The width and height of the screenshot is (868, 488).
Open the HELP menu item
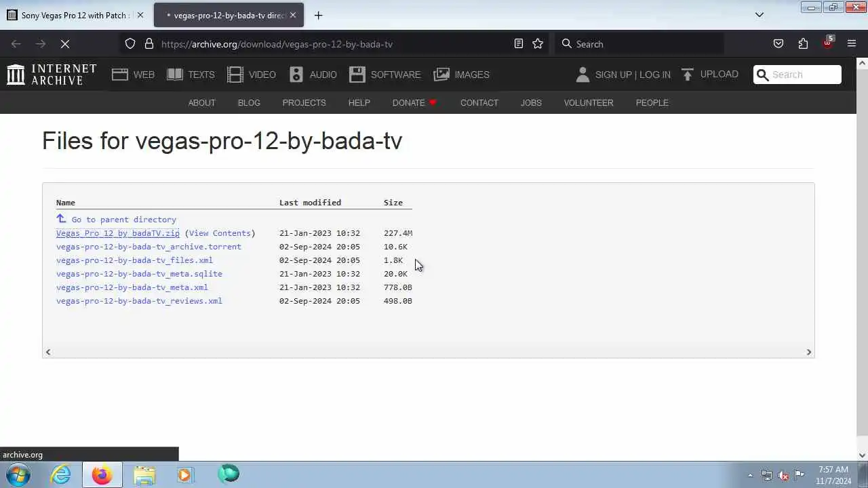tap(359, 103)
